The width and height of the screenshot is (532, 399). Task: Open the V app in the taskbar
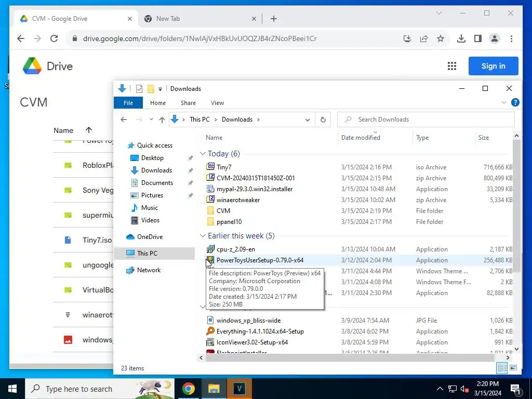click(x=239, y=389)
